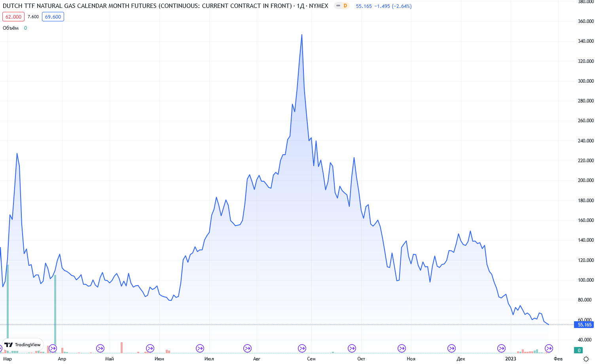Click the red sell price button 62.000
This screenshot has width=595, height=364.
coord(13,17)
